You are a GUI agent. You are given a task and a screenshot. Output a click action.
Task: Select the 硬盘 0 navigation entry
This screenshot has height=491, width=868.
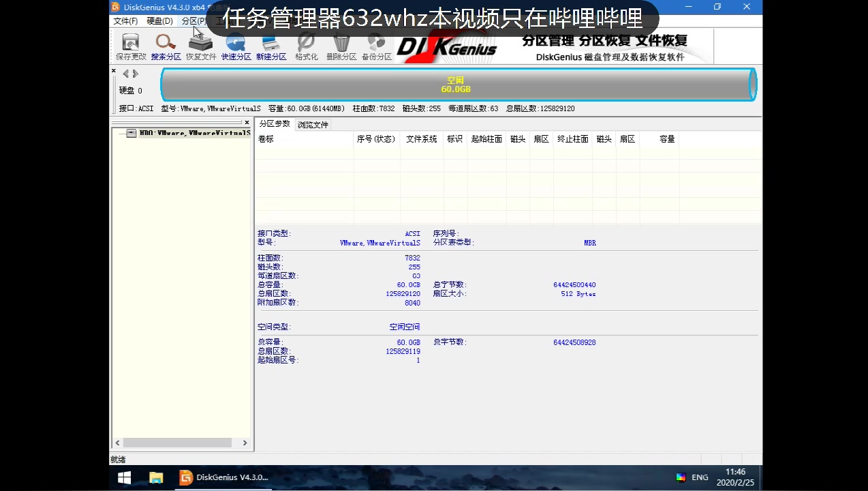point(131,90)
